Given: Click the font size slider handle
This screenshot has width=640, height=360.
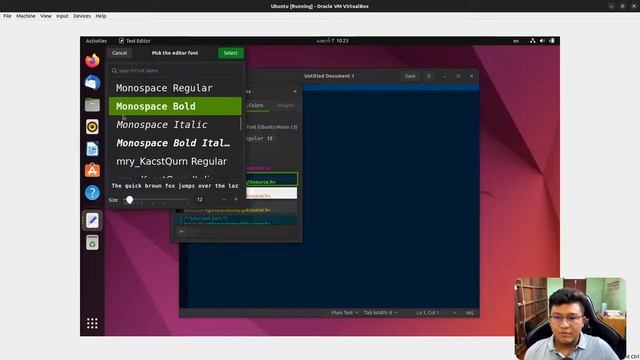Looking at the screenshot, I should (x=129, y=200).
